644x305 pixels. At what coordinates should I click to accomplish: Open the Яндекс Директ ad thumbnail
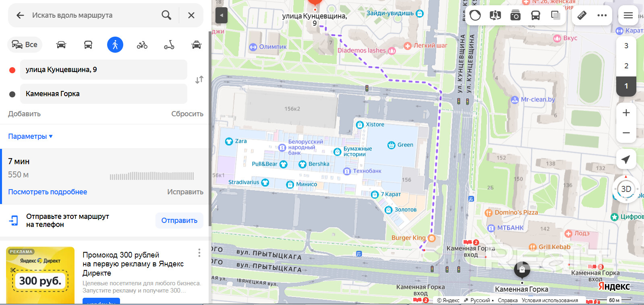click(x=40, y=276)
